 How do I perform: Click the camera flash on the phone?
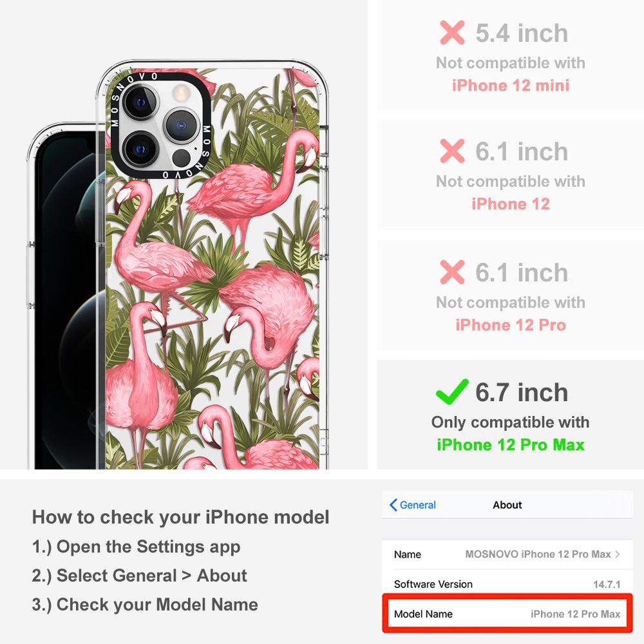pyautogui.click(x=180, y=93)
